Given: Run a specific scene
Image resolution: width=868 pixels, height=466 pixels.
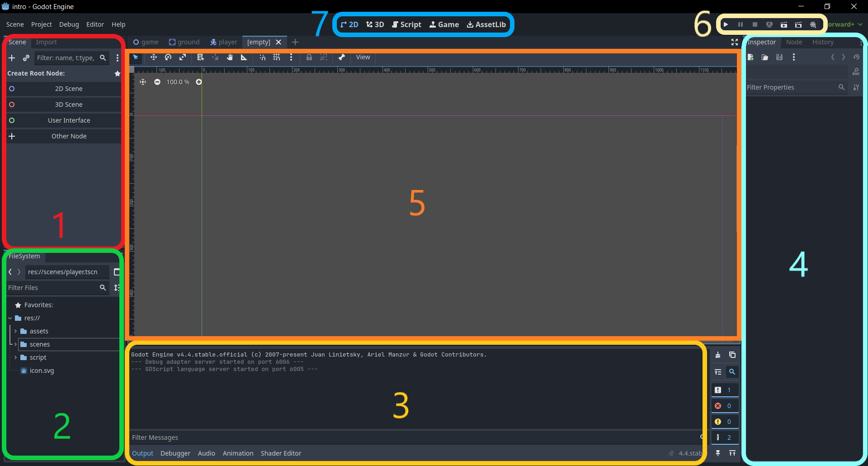Looking at the screenshot, I should [798, 24].
